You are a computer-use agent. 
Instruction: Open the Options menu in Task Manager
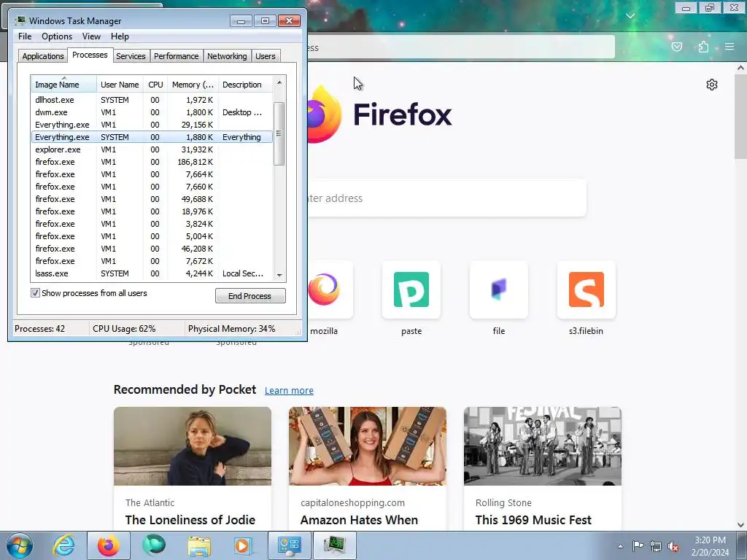57,36
